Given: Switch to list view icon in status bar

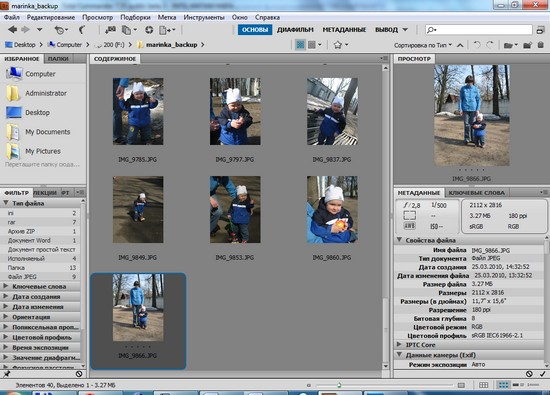Looking at the screenshot, I should click(533, 385).
